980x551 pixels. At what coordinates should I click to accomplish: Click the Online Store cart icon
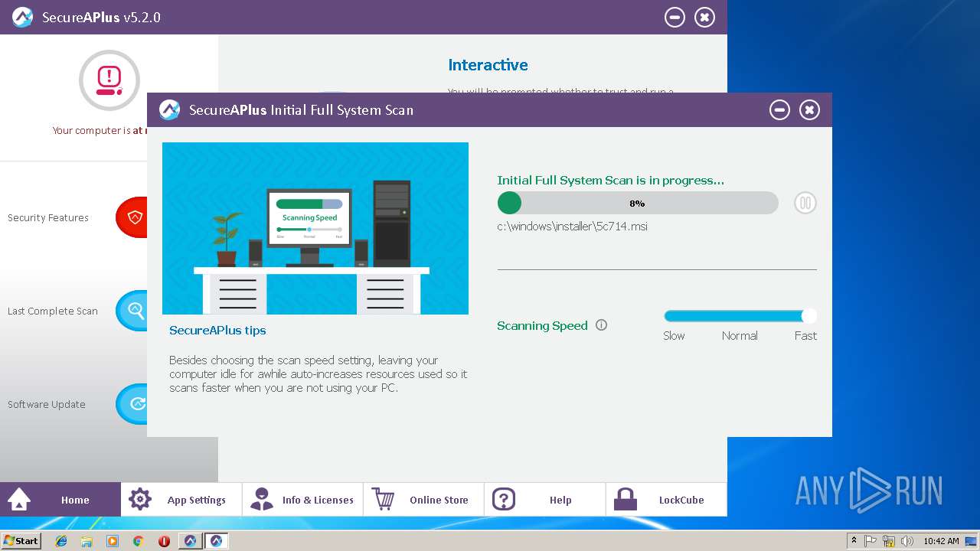[383, 500]
